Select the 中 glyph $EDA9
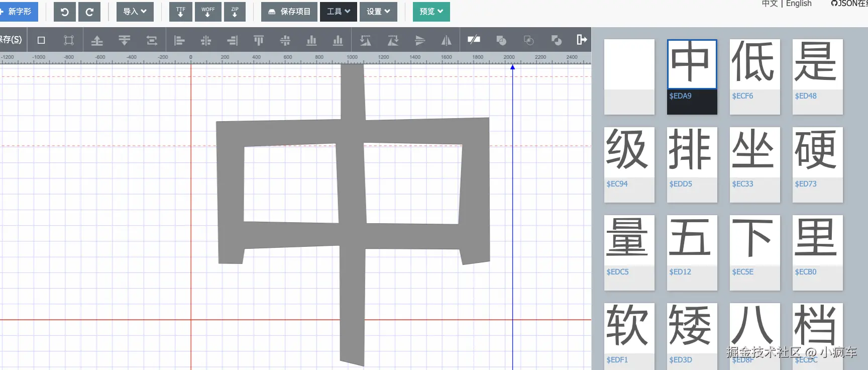 [x=692, y=77]
